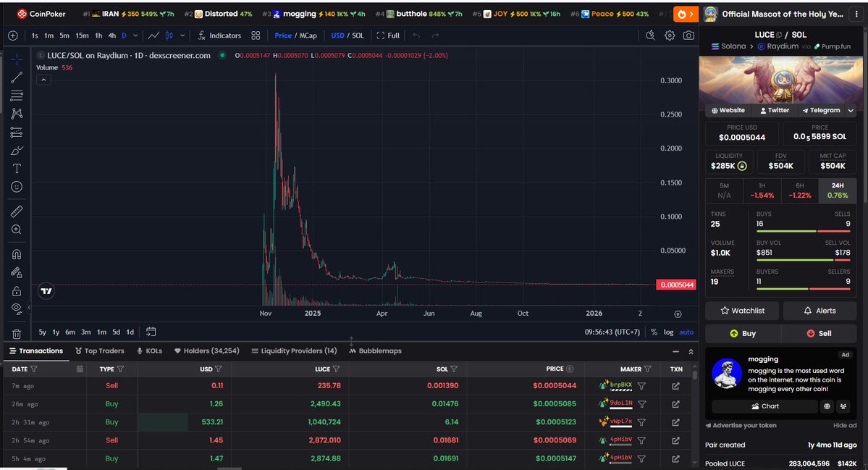Toggle the magnet snapping mode
The width and height of the screenshot is (868, 470).
[17, 254]
